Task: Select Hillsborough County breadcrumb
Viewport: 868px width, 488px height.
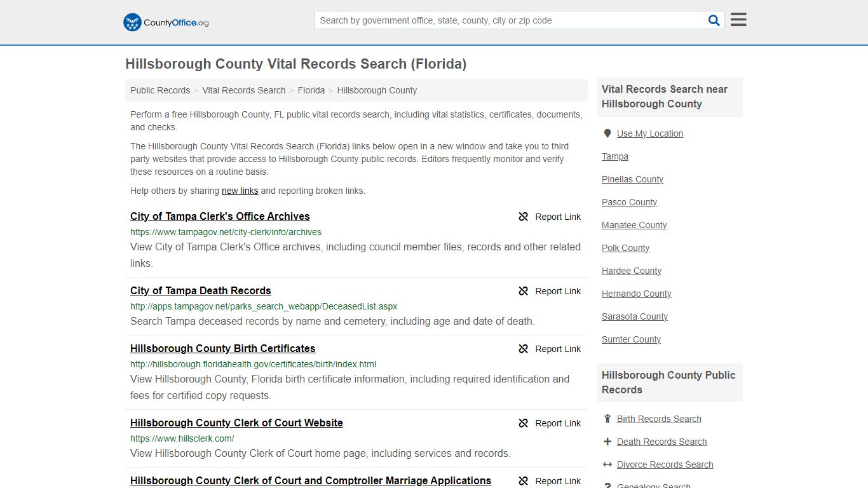Action: coord(377,90)
